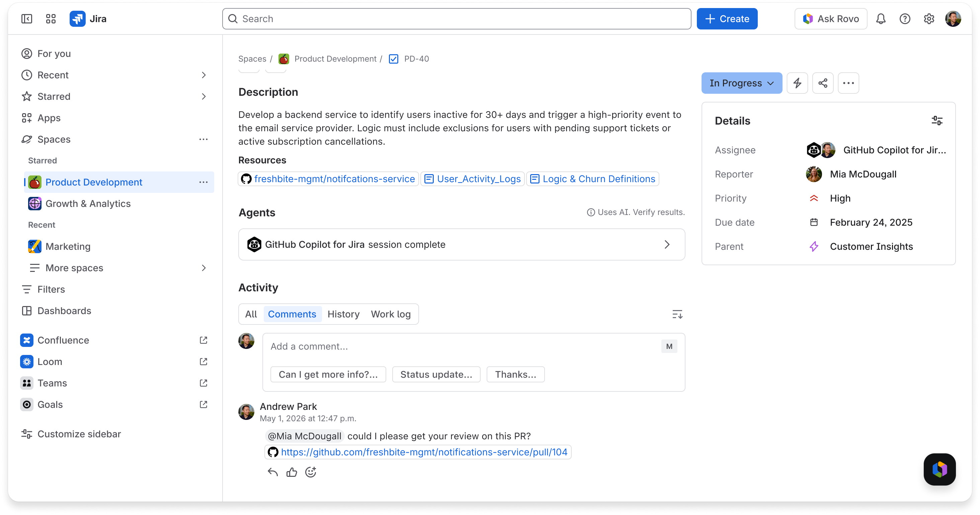980x515 pixels.
Task: Open the User_Activity_Logs page link
Action: point(473,179)
